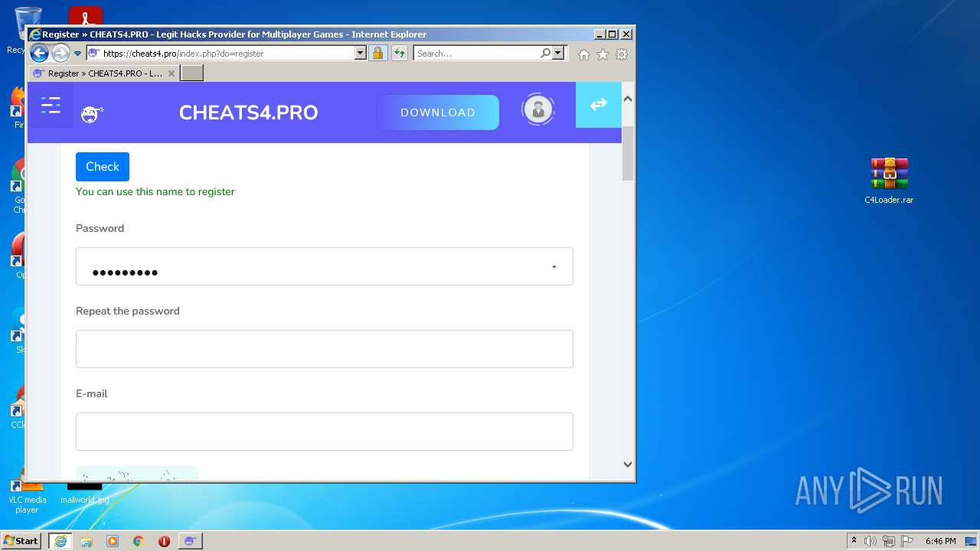Viewport: 980px width, 551px height.
Task: Click the DOWNLOAD button
Action: [438, 112]
